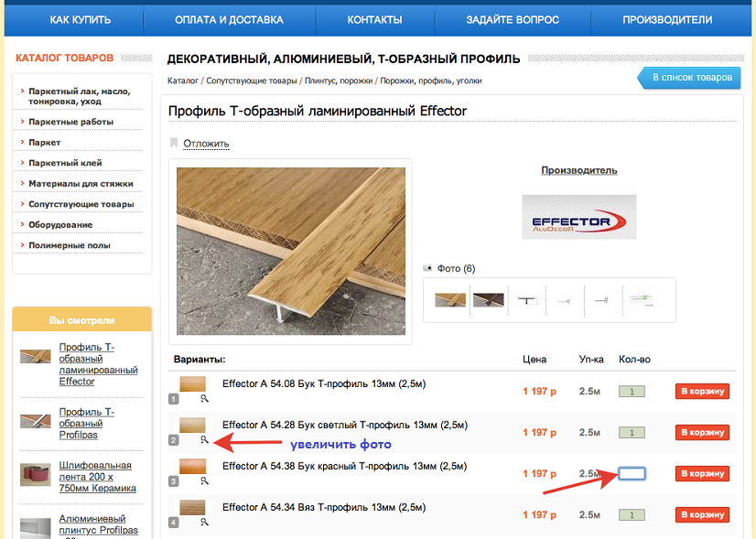The width and height of the screenshot is (756, 539).
Task: Open Порожки, профиль, уголки breadcrumb link
Action: point(430,81)
